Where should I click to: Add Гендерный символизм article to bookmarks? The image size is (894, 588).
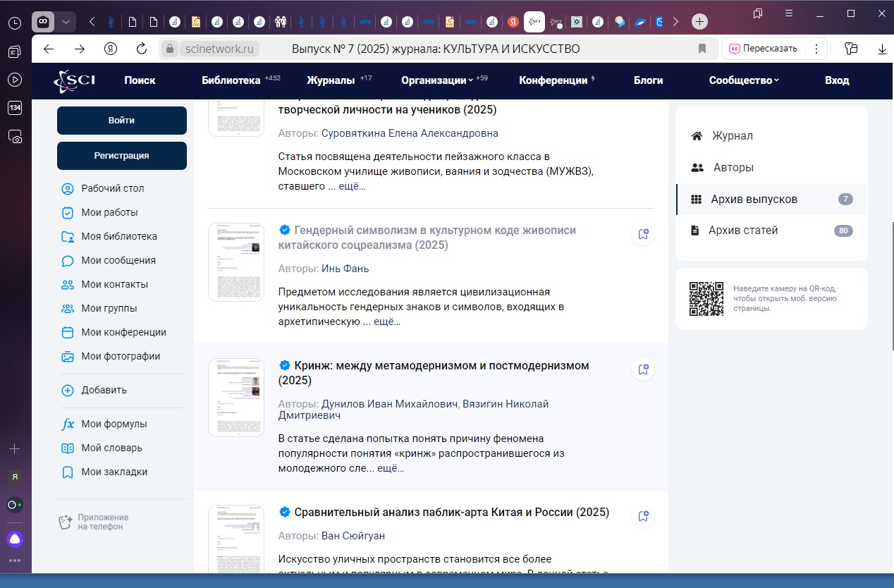pos(642,234)
